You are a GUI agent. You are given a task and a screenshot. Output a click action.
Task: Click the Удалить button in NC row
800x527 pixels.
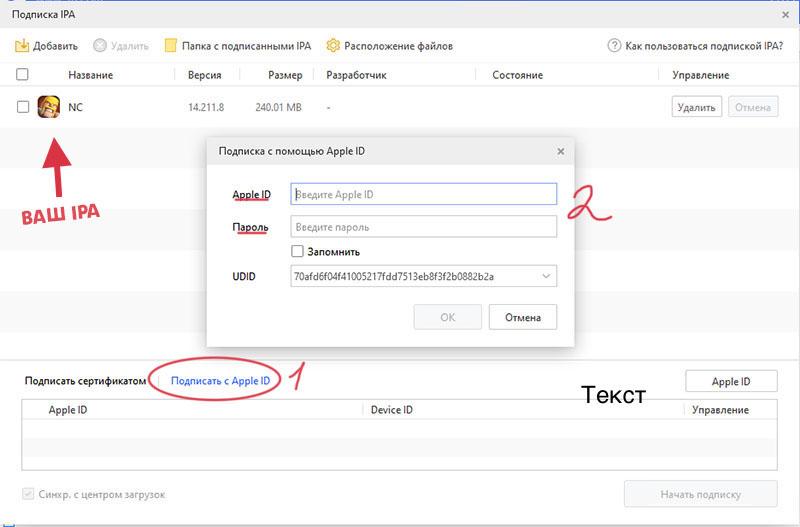click(696, 107)
